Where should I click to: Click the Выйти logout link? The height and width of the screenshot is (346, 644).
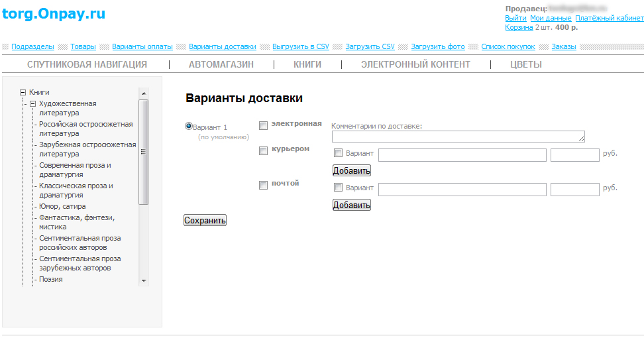pyautogui.click(x=515, y=18)
